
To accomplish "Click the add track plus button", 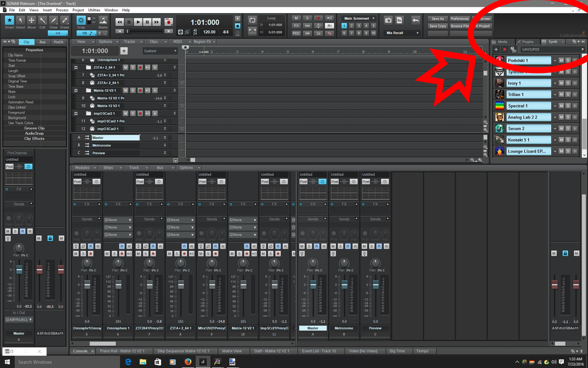I will [123, 51].
